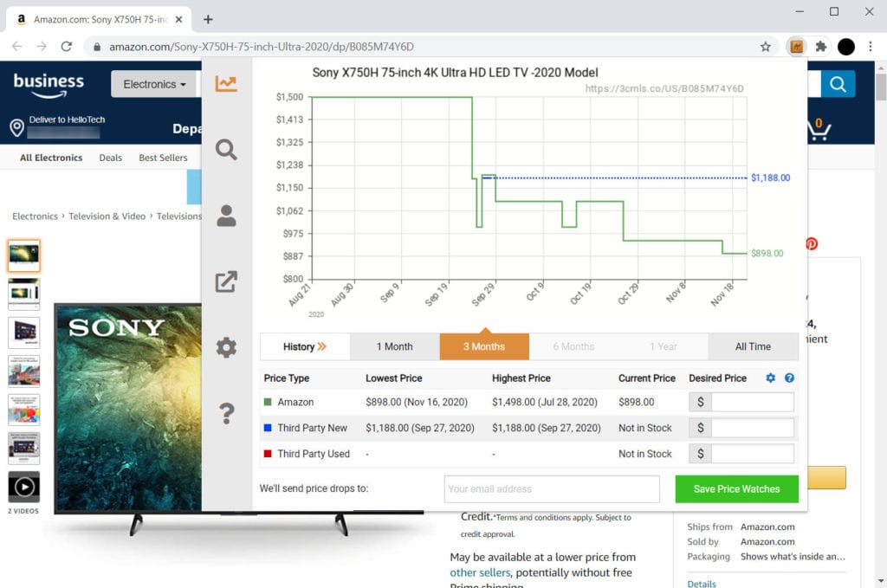Open the other sellers link
Screen dimensions: 887x588
[x=480, y=572]
